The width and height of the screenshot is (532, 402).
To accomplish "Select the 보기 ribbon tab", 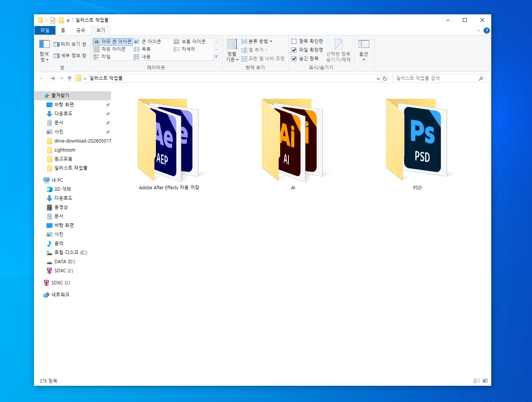I will tap(101, 30).
